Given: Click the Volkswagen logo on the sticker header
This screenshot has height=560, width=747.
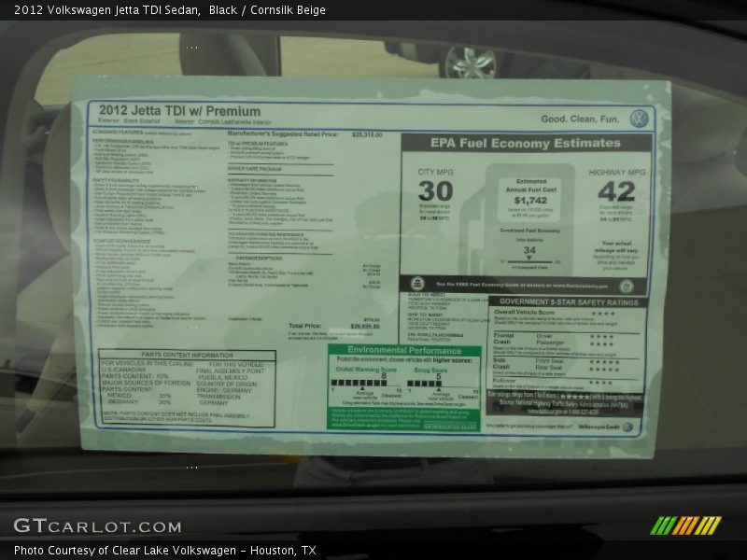Looking at the screenshot, I should point(639,119).
